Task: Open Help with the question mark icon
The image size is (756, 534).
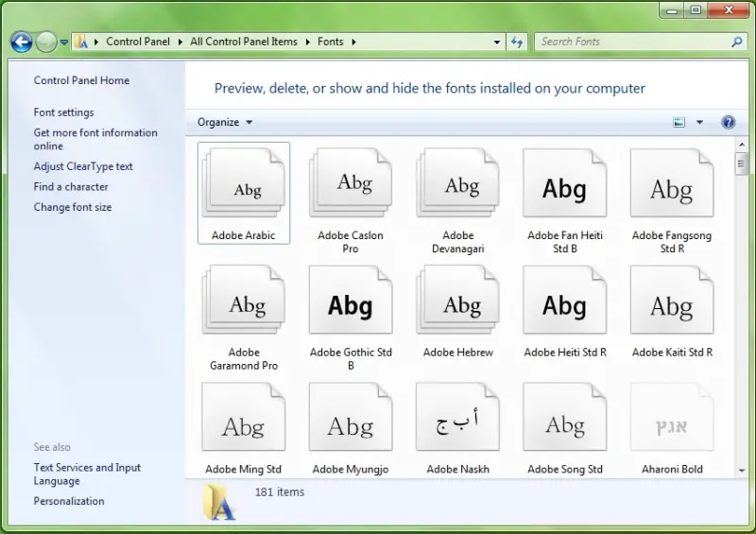Action: [x=728, y=122]
